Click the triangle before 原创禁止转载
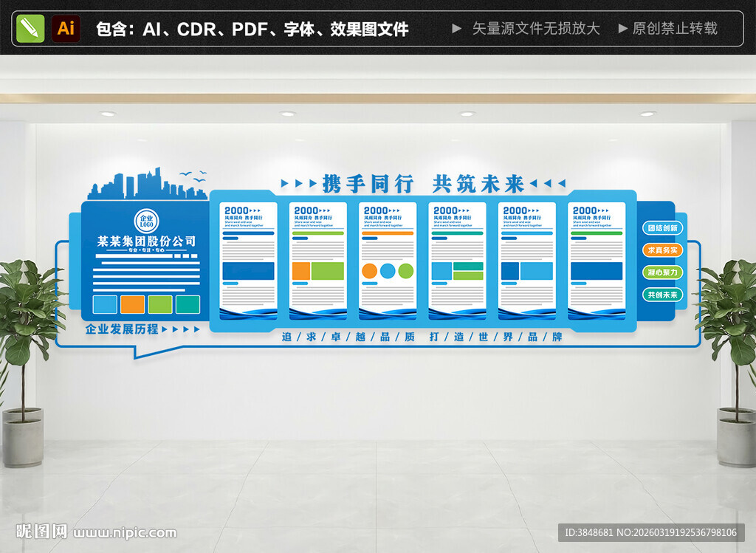756x553 pixels. pos(623,29)
